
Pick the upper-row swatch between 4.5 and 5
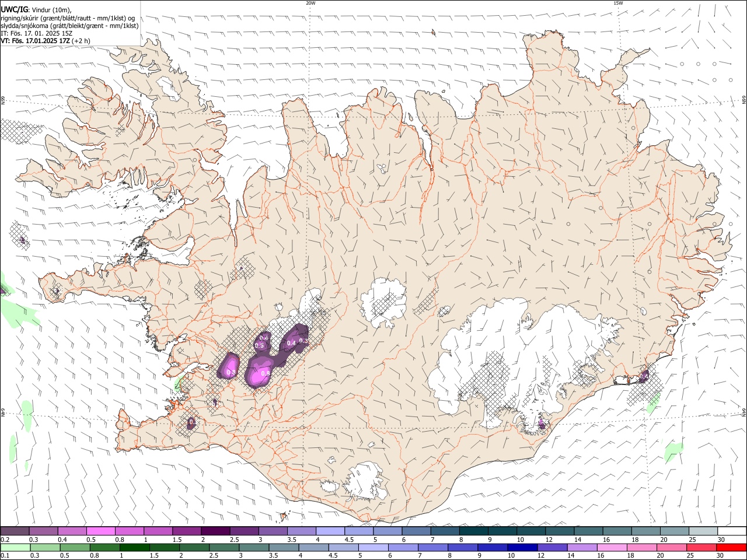point(358,531)
